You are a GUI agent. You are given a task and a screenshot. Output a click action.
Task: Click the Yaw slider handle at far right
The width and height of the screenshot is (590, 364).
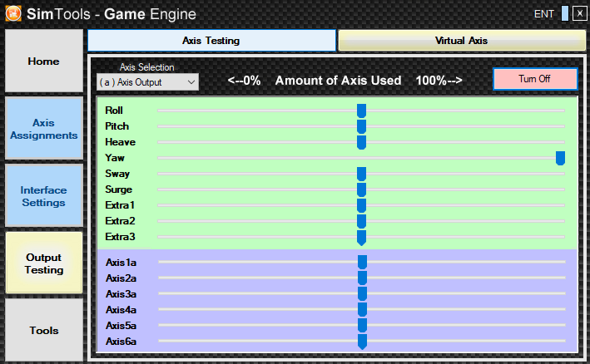coord(560,158)
